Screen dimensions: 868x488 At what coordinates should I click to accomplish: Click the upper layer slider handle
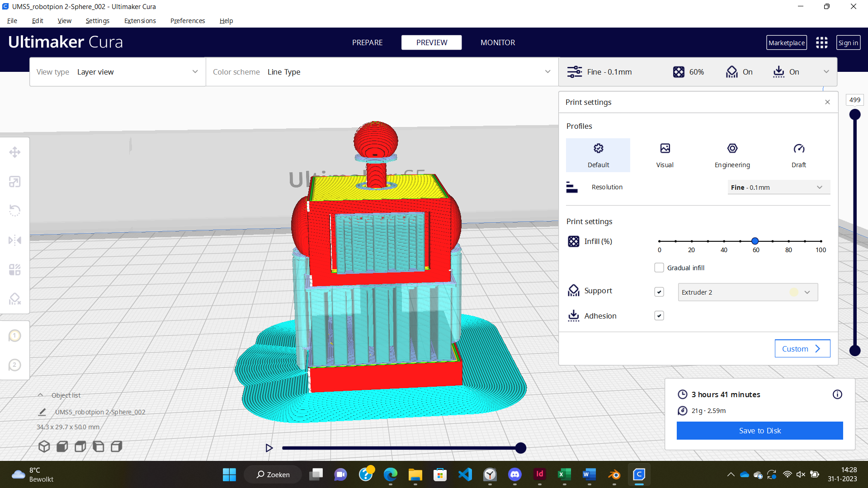[854, 114]
